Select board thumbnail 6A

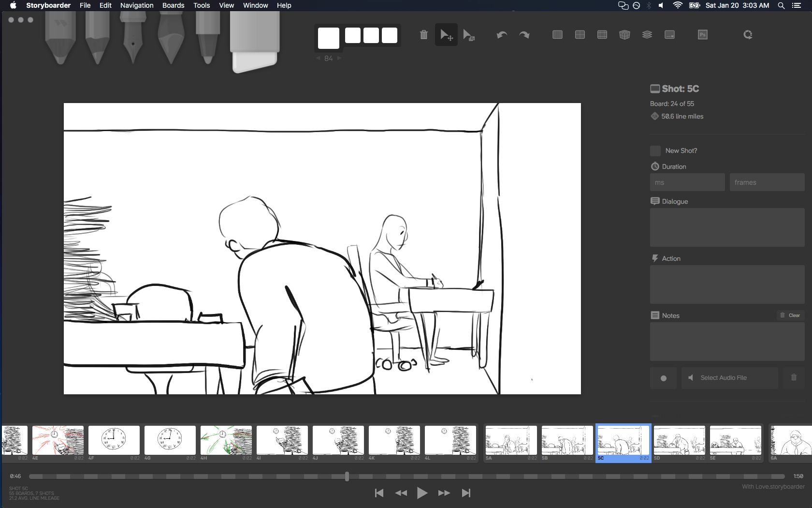(791, 440)
